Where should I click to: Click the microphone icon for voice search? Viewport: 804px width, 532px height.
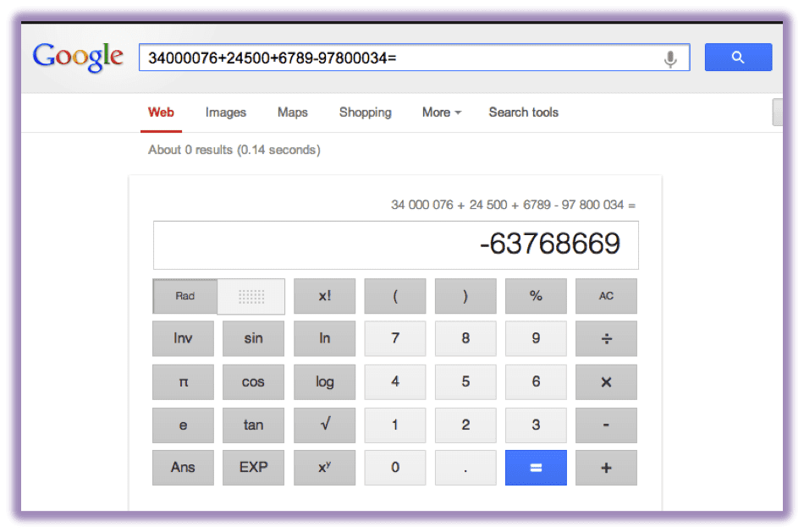670,57
